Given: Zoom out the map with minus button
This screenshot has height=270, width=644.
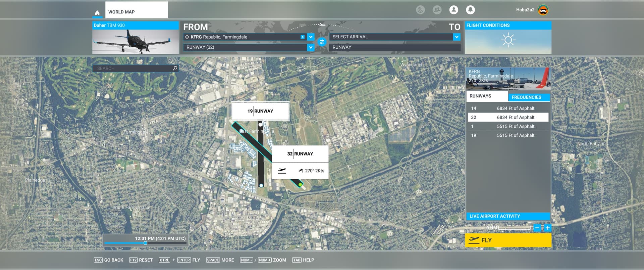Looking at the screenshot, I should click(x=537, y=228).
